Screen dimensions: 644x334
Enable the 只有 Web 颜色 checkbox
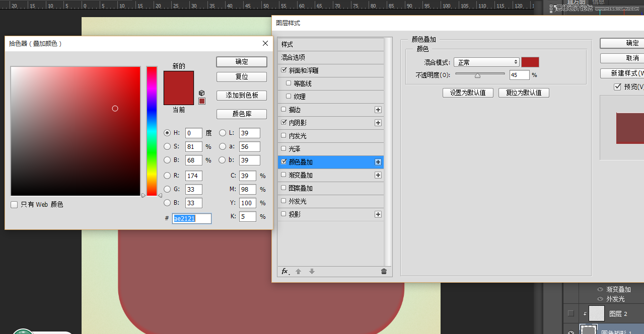(x=15, y=205)
